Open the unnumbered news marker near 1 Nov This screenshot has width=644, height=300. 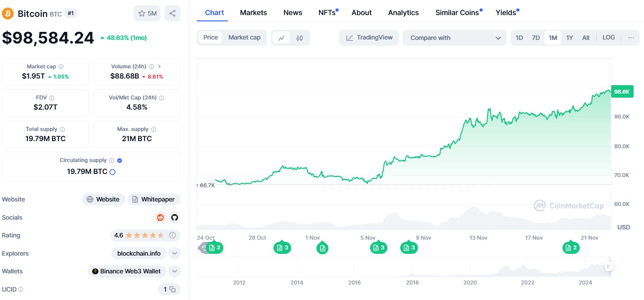323,248
